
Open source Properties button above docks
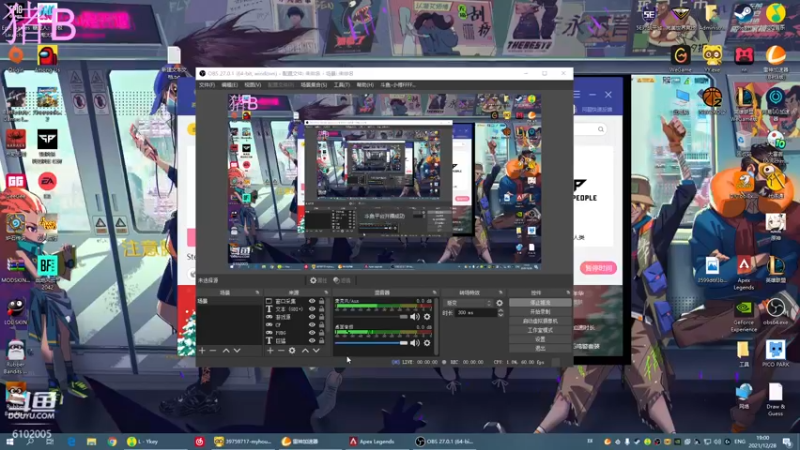318,281
